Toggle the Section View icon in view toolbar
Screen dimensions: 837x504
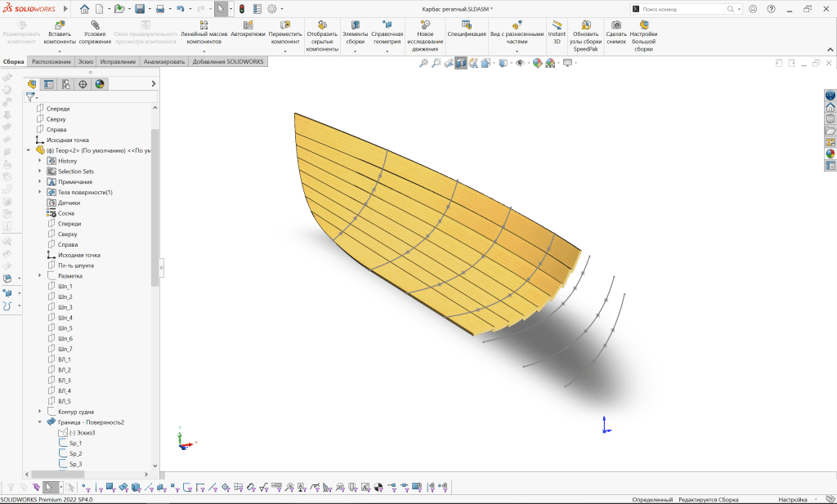coord(461,63)
